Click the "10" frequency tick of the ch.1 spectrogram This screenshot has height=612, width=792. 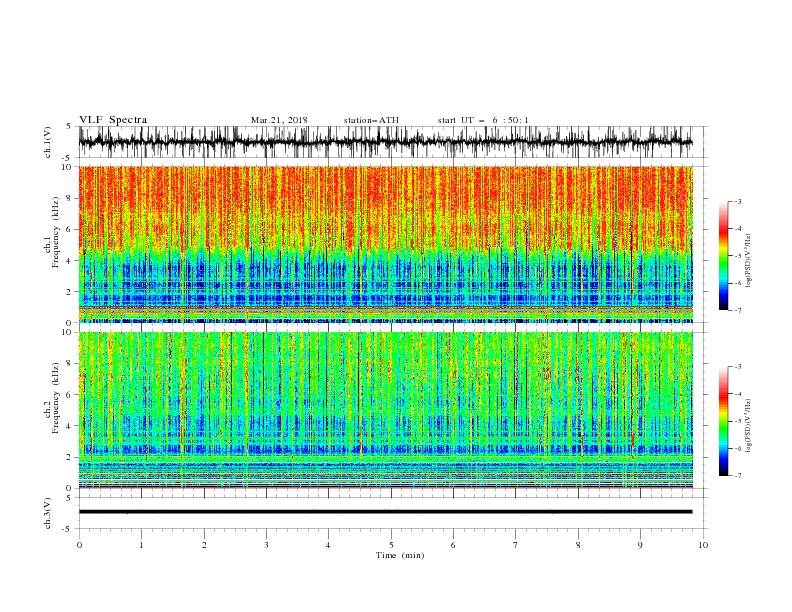click(67, 167)
